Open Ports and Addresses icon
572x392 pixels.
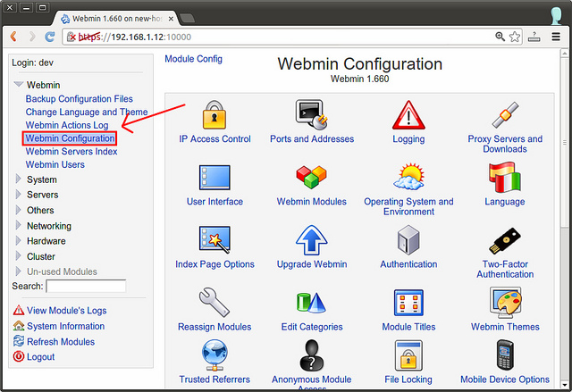312,115
